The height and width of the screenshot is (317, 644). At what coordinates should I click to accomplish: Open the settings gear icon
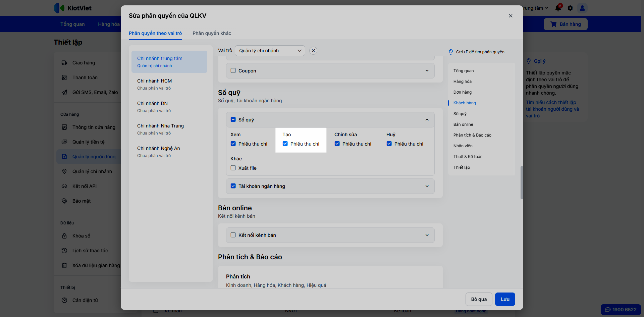(x=570, y=8)
